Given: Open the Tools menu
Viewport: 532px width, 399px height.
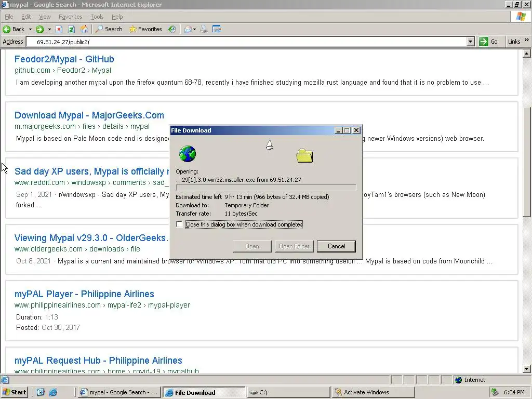Looking at the screenshot, I should [97, 17].
